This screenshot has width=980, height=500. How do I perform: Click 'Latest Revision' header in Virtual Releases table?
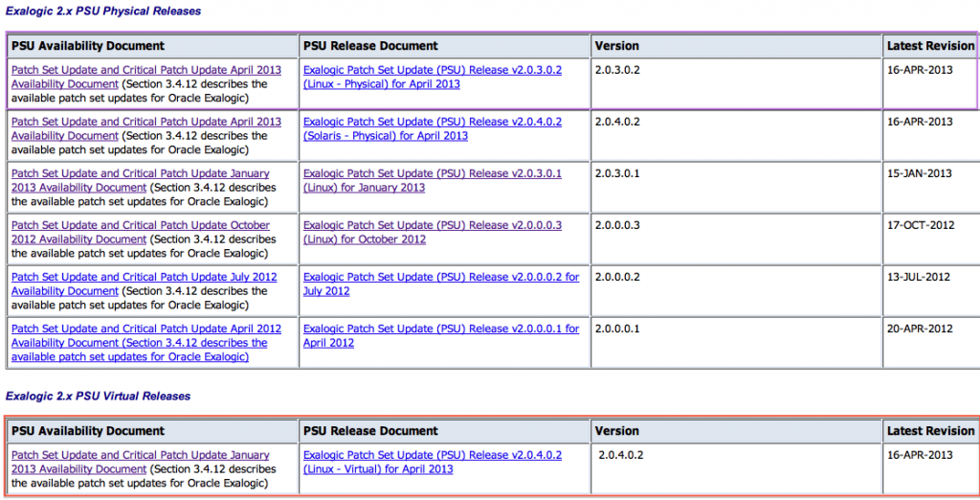point(930,430)
